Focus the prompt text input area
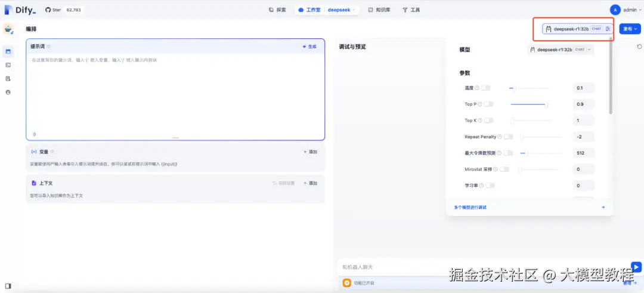Viewport: 644px width, 293px height. pos(175,94)
